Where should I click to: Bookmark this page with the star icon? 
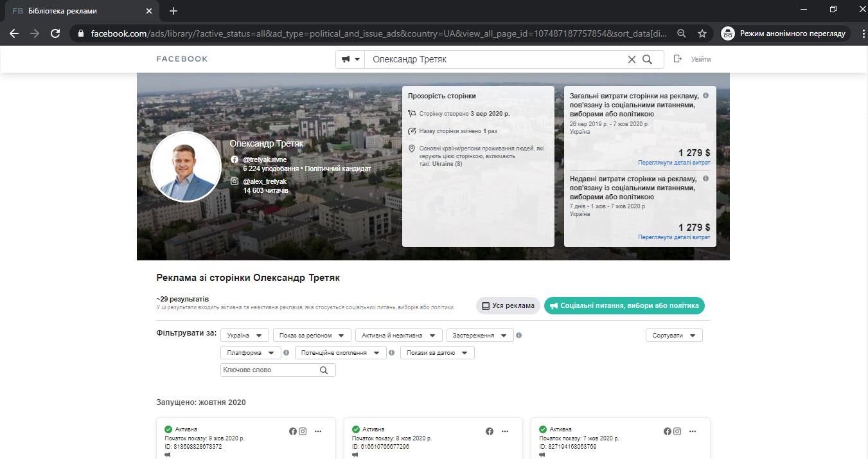(702, 33)
